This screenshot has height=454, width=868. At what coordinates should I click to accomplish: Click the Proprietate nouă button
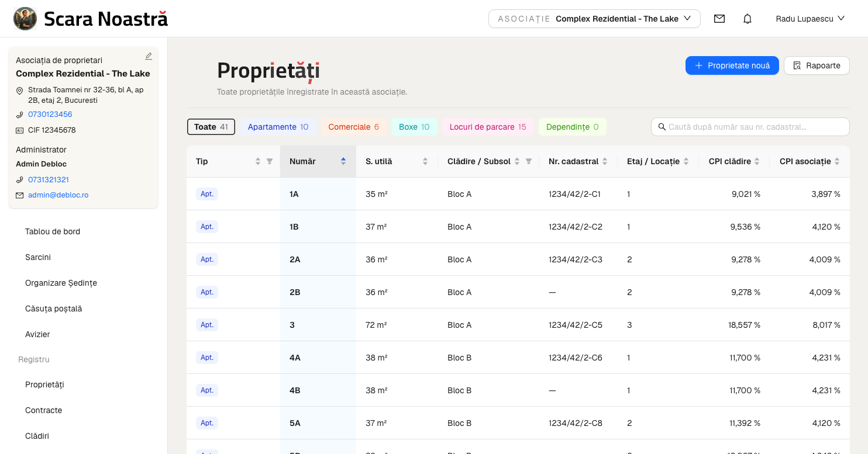pos(732,65)
